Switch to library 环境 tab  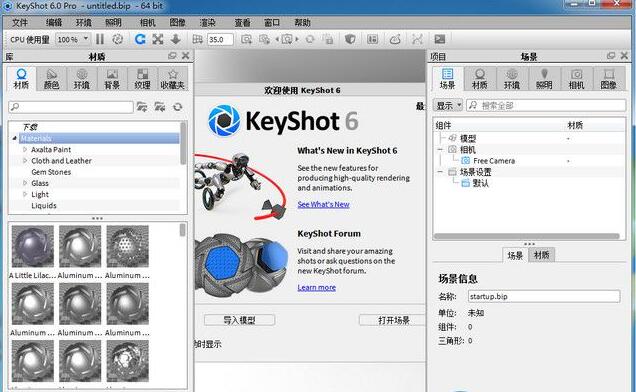point(82,79)
